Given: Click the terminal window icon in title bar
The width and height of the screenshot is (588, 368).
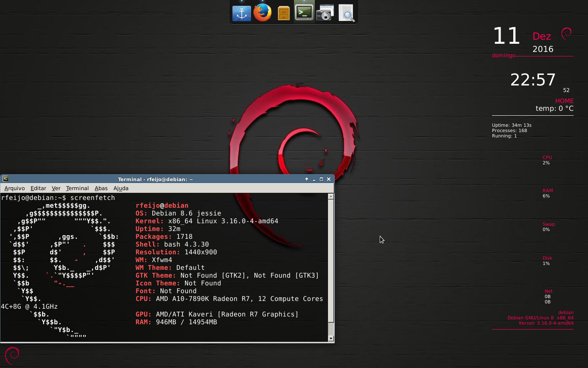Looking at the screenshot, I should click(x=5, y=179).
